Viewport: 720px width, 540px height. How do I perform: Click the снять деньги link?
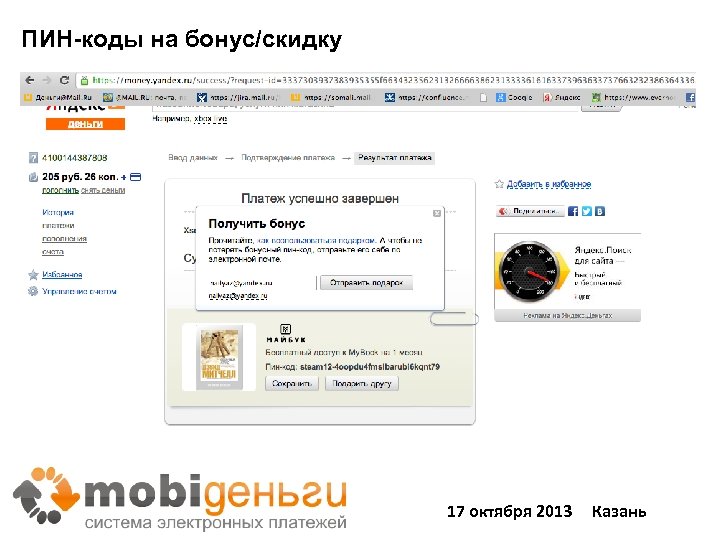(x=103, y=190)
